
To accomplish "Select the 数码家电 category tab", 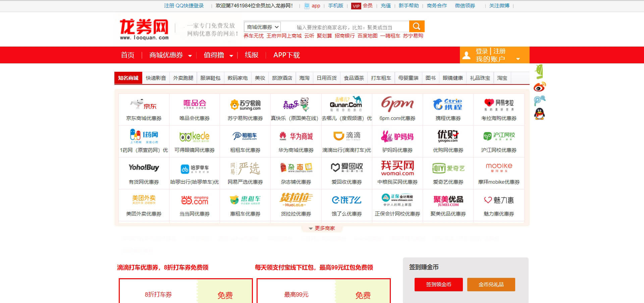I will pos(237,78).
